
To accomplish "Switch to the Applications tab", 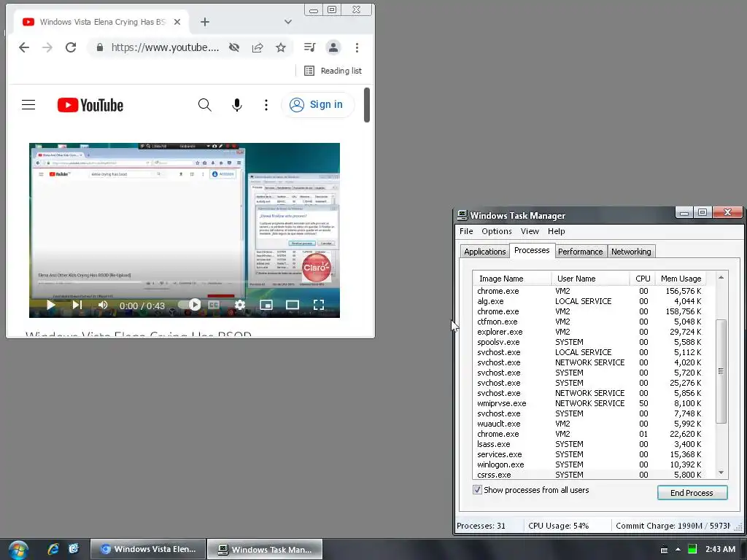I will [x=484, y=252].
